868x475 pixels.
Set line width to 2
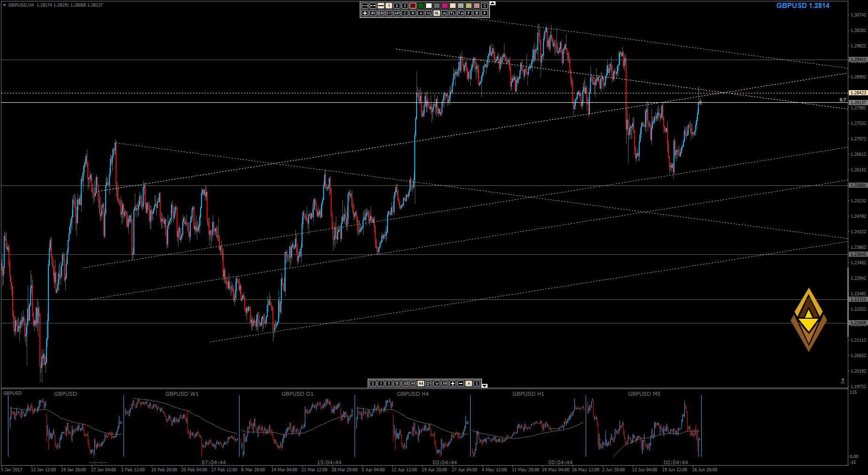coord(397,6)
